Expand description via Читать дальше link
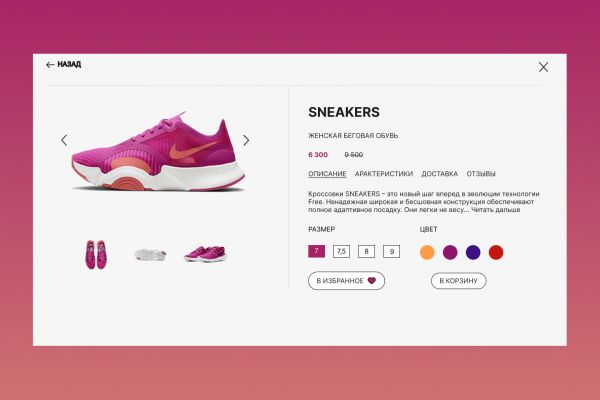 (495, 210)
